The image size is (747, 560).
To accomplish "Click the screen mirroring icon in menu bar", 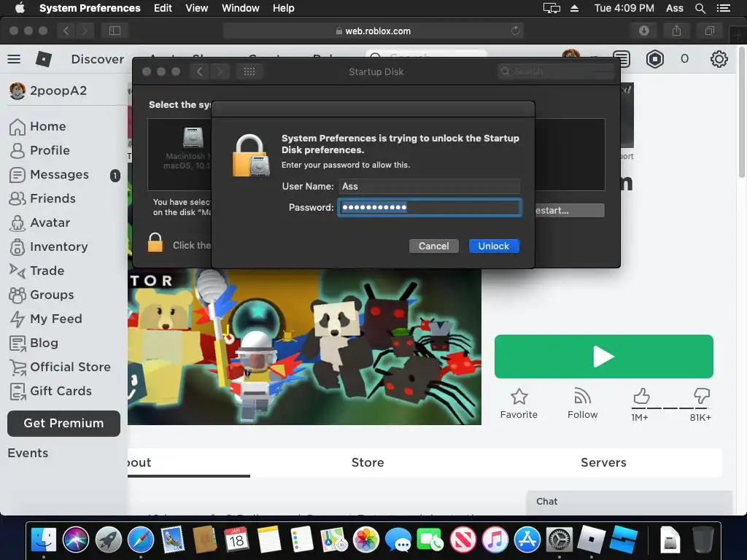I will [x=551, y=8].
